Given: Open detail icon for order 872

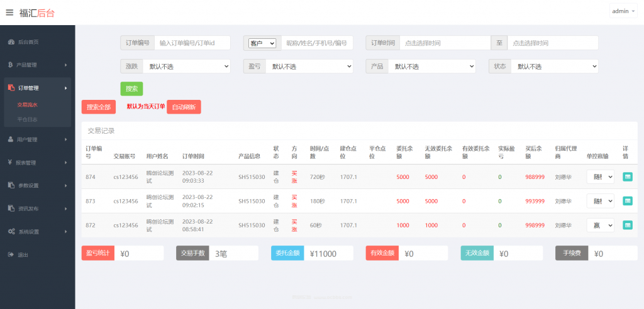Looking at the screenshot, I should pos(628,225).
